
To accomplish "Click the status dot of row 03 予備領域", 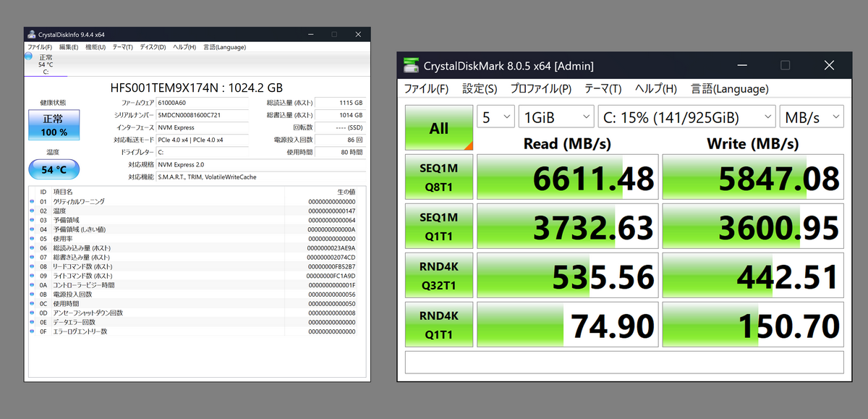I will point(31,220).
